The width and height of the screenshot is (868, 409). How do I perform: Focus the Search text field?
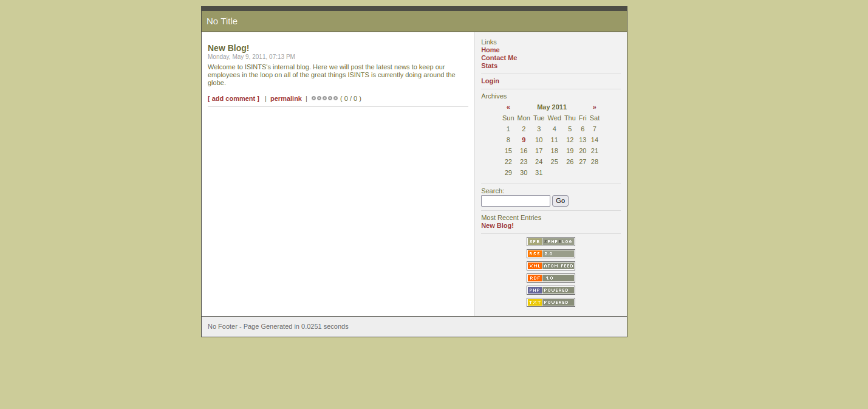pos(516,201)
